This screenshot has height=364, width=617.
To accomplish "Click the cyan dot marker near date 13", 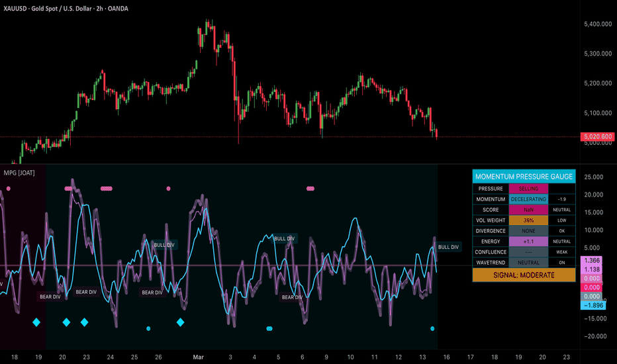I will (x=432, y=328).
